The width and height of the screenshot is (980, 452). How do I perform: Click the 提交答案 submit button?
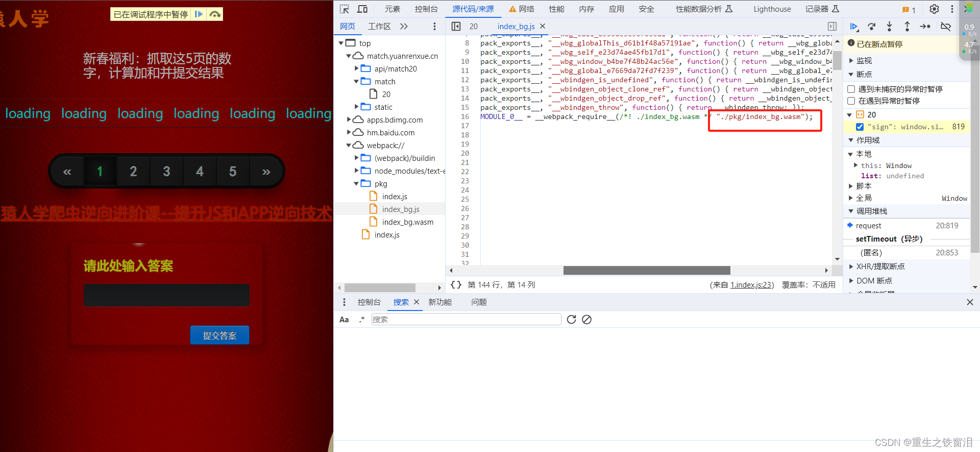(219, 335)
